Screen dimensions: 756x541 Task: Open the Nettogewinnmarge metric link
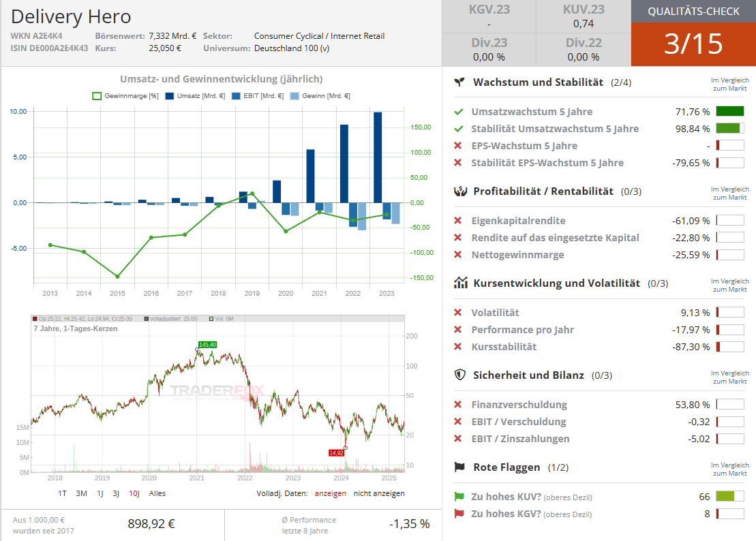click(x=518, y=254)
